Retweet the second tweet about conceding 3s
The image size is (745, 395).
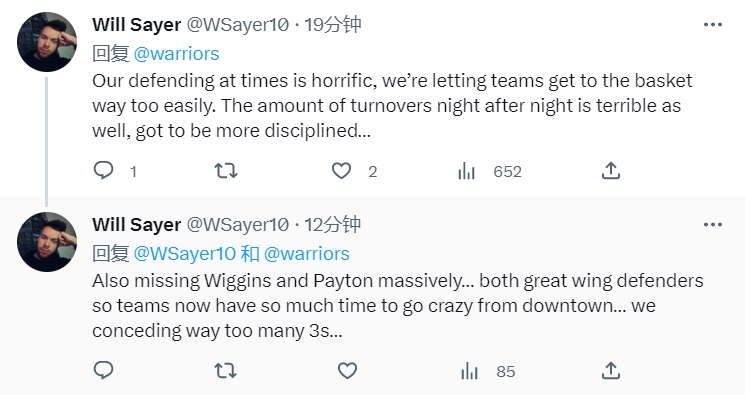pyautogui.click(x=226, y=371)
